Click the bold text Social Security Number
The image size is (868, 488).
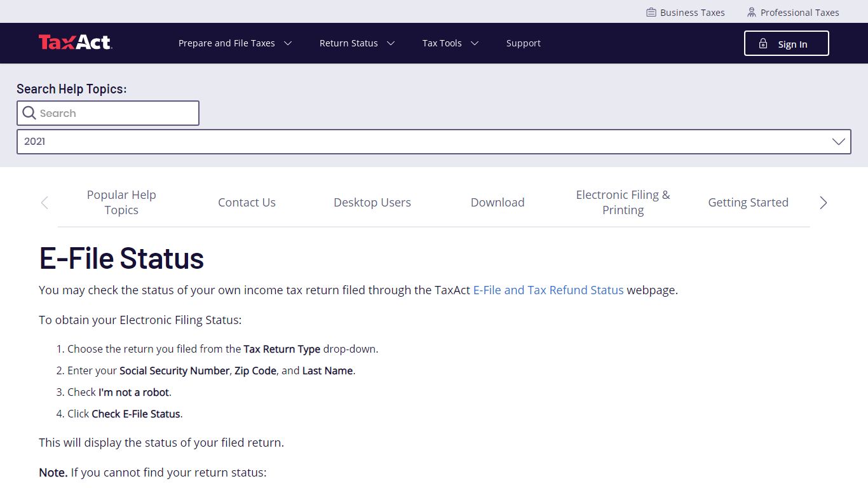(175, 370)
